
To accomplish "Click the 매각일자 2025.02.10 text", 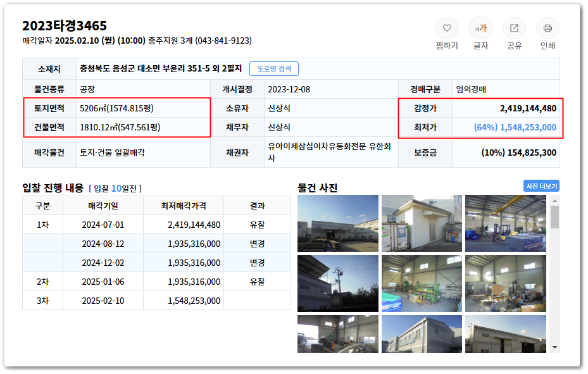I will click(84, 41).
